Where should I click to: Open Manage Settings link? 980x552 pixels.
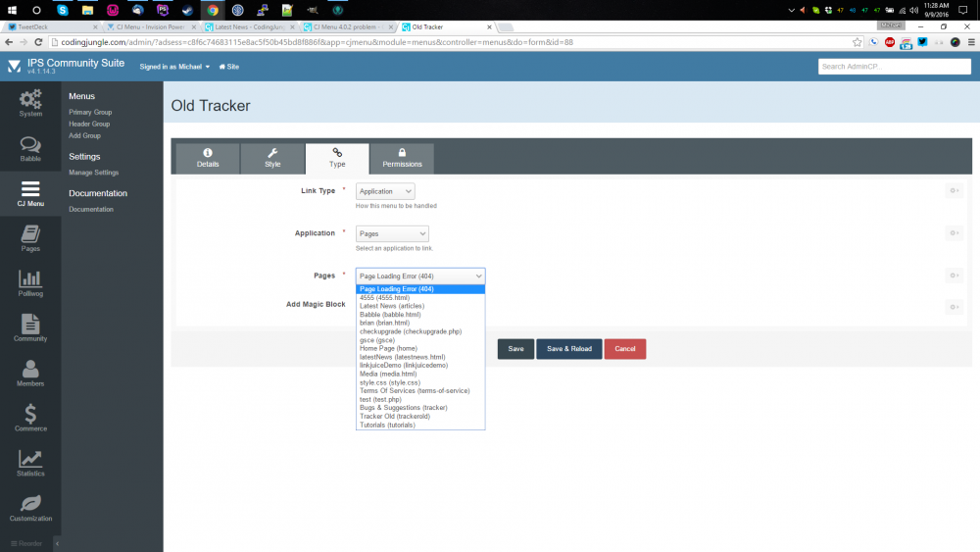click(94, 173)
